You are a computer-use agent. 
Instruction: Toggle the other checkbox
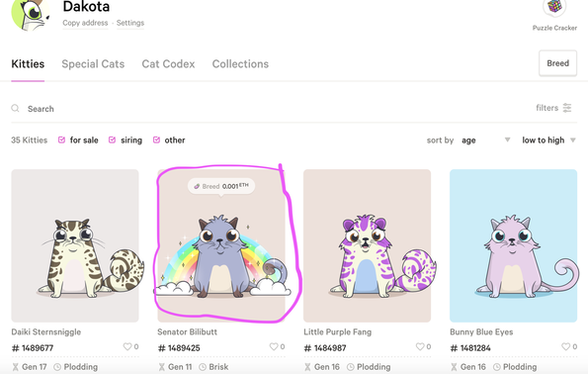(156, 140)
